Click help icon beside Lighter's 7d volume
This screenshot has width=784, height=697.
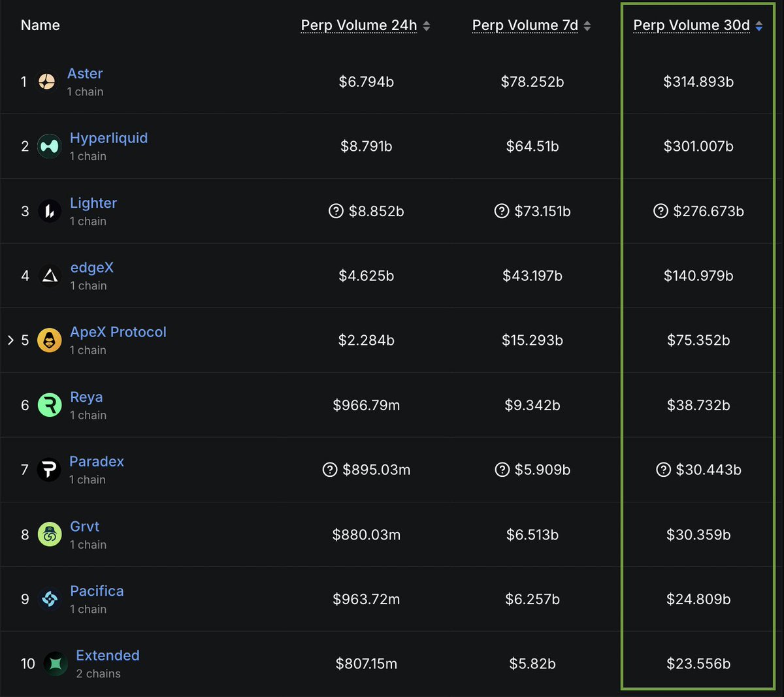(502, 211)
